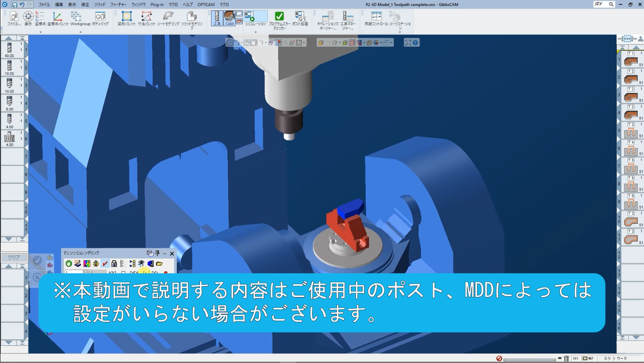
Task: Close the マシンシミュレンダリング panel
Action: [172, 254]
